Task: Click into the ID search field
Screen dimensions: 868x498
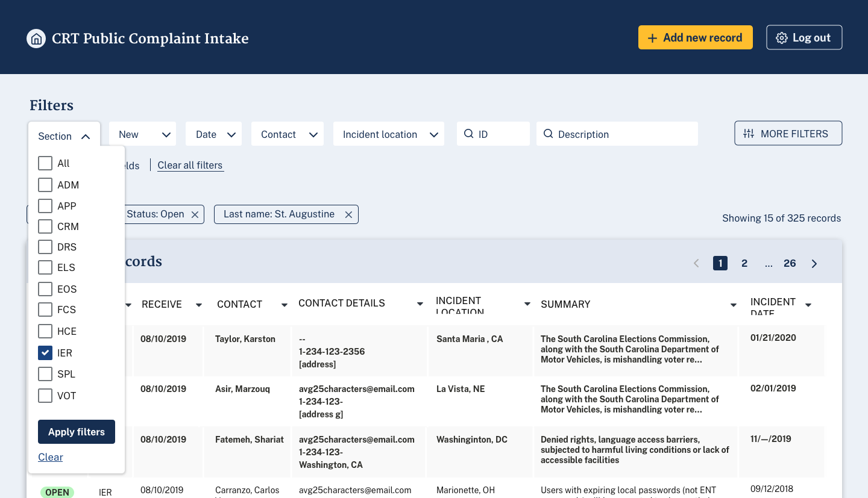Action: (x=493, y=134)
